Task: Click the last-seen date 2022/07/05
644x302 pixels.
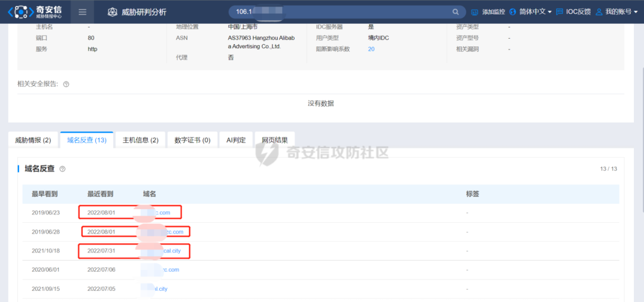Action: (x=101, y=289)
